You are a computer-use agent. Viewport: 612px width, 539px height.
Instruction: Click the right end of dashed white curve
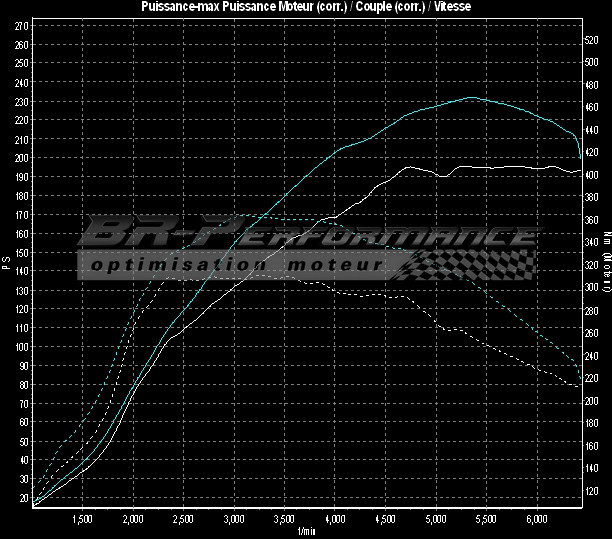(581, 384)
